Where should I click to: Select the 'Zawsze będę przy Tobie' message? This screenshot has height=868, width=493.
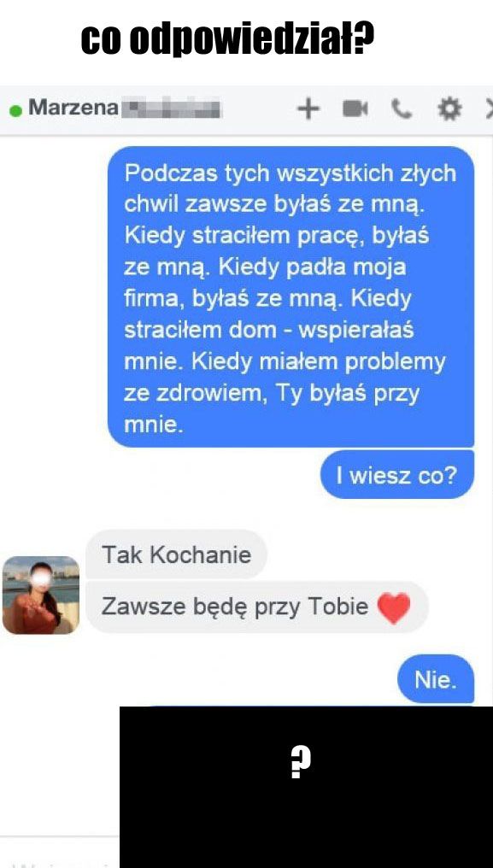pos(257,607)
